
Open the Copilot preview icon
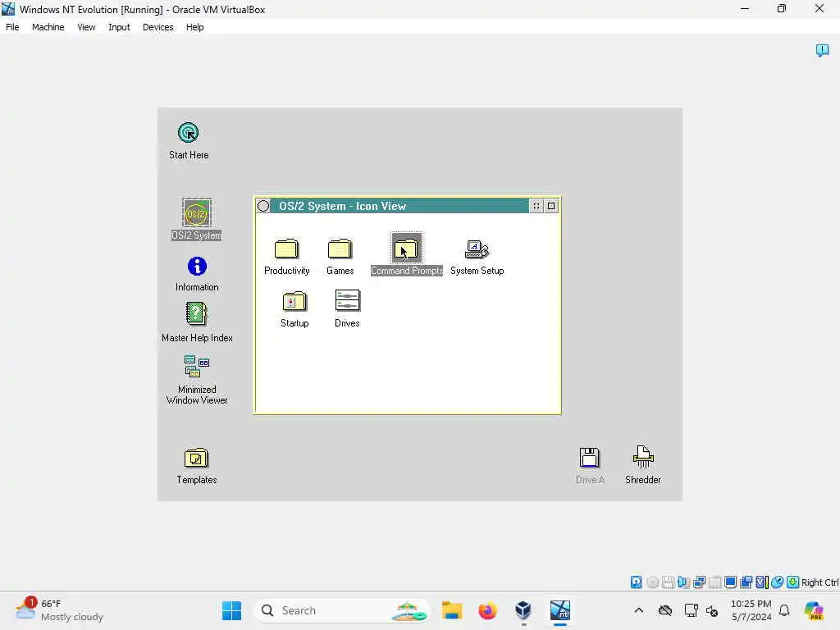pos(814,610)
